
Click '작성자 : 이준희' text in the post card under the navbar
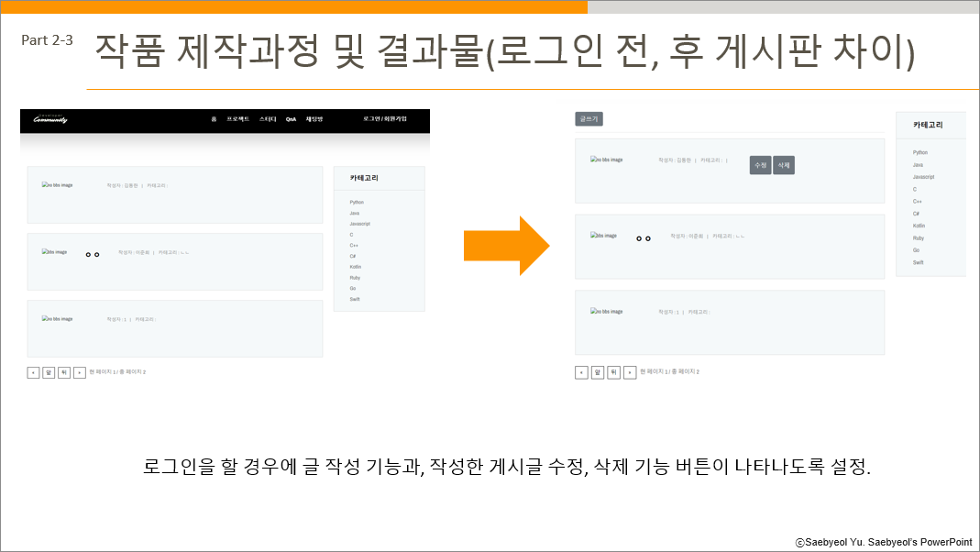point(134,252)
